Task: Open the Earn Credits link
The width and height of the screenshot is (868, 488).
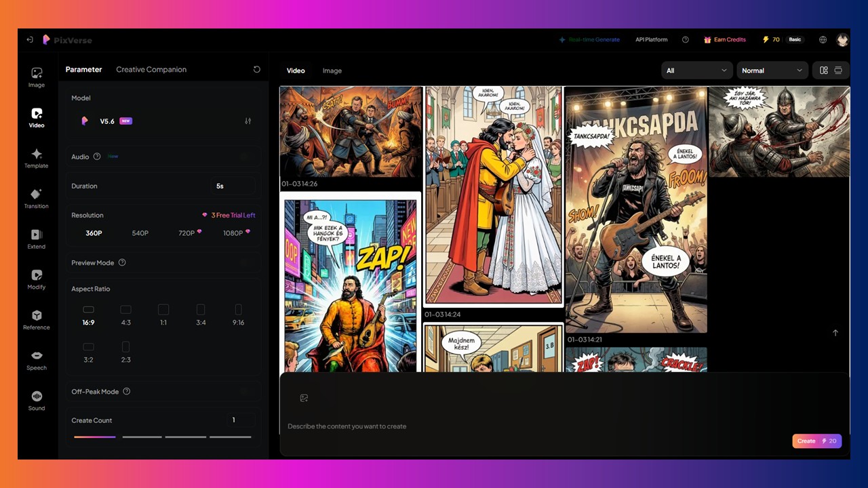Action: tap(724, 40)
